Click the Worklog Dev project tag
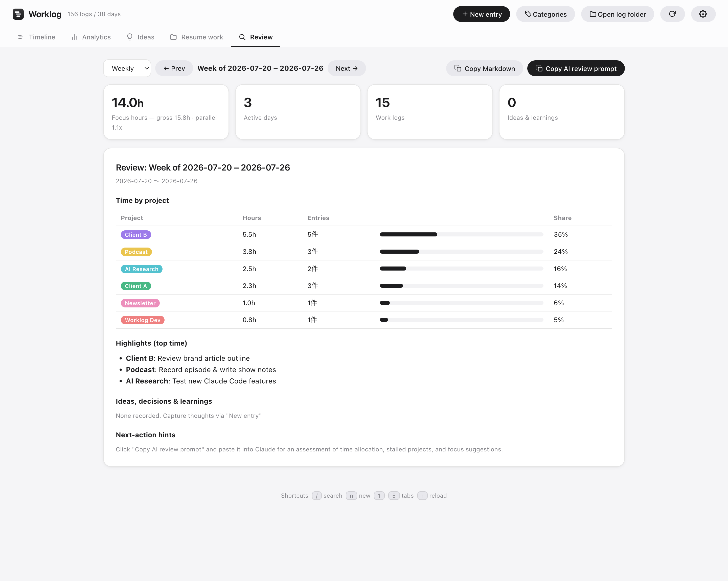 click(143, 320)
